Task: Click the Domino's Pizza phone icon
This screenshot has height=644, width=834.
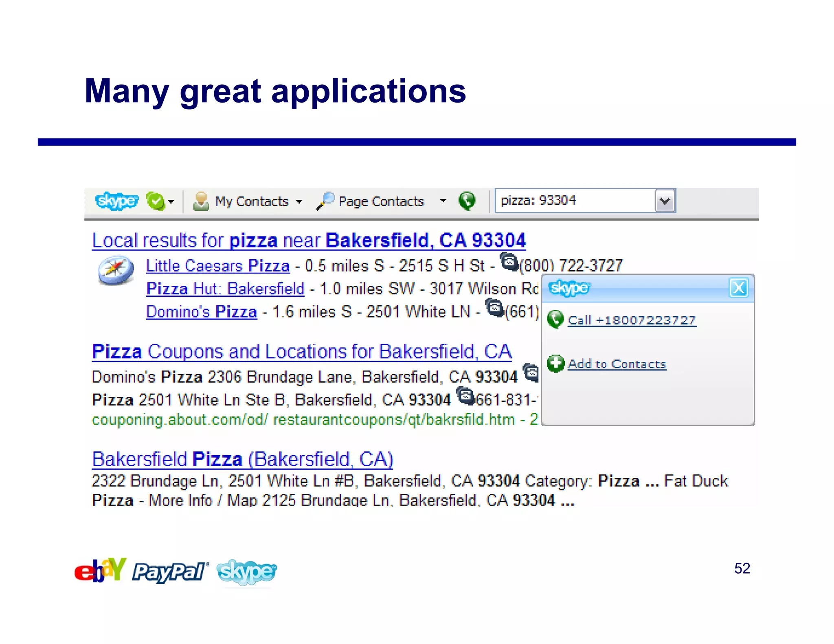Action: pos(494,308)
